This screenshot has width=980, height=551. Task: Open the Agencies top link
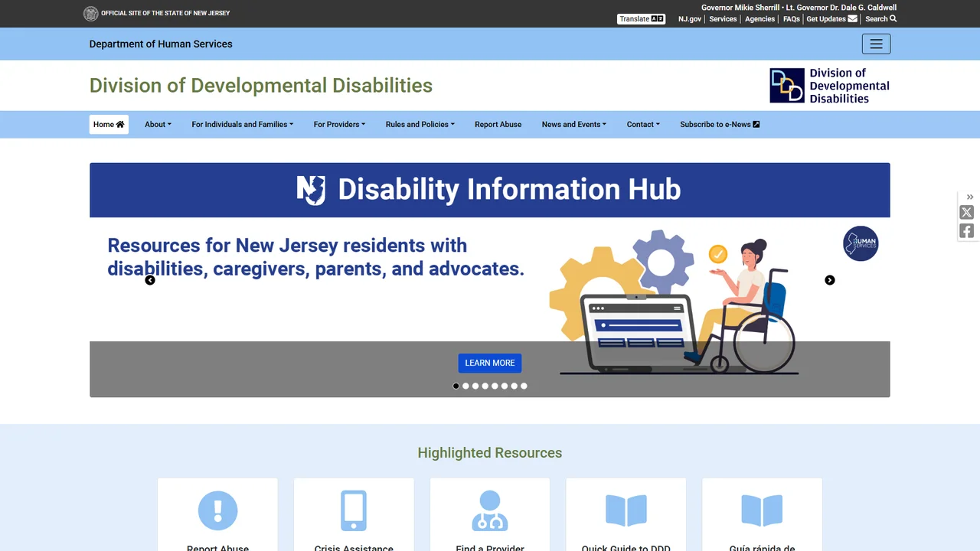(760, 19)
